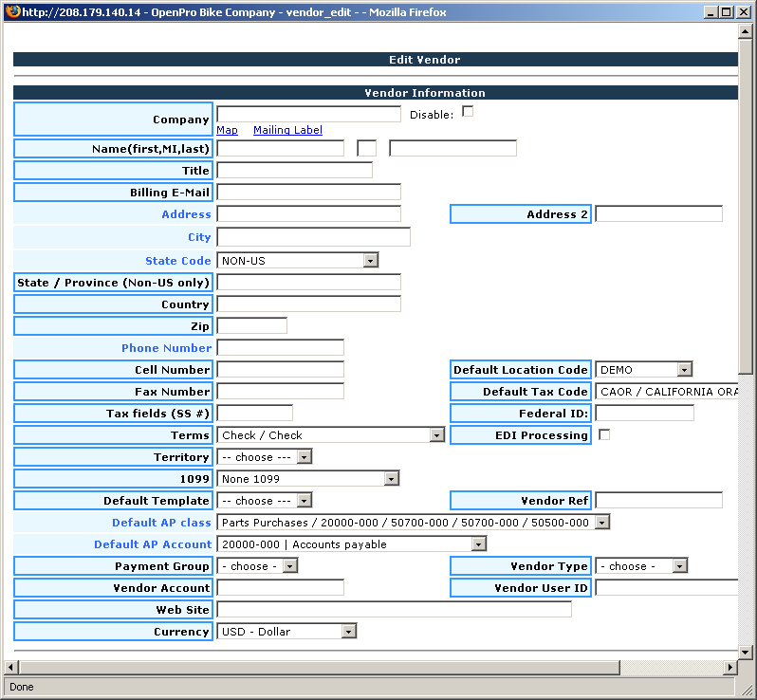757x700 pixels.
Task: Open the Vendor Type dropdown
Action: pyautogui.click(x=641, y=566)
